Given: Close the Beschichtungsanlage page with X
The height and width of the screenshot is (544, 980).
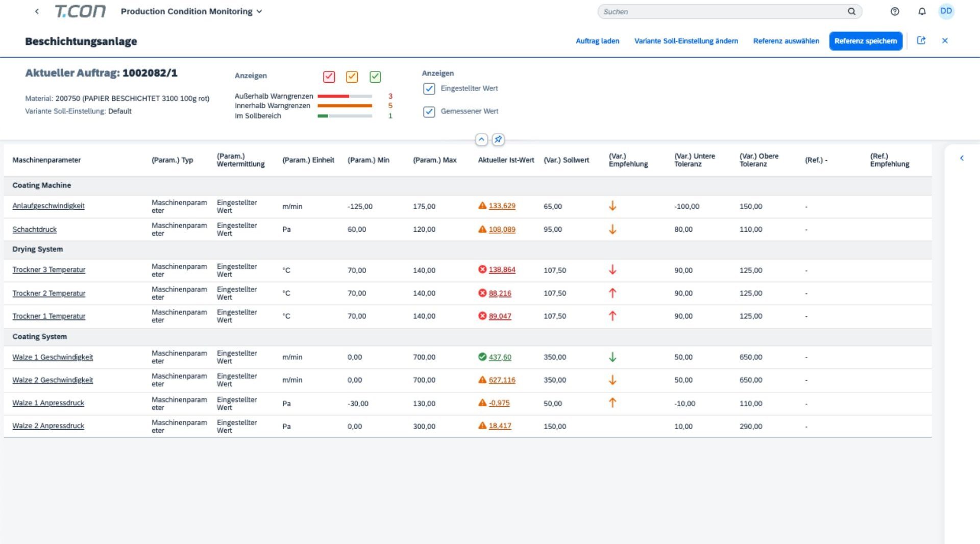Looking at the screenshot, I should pos(945,40).
